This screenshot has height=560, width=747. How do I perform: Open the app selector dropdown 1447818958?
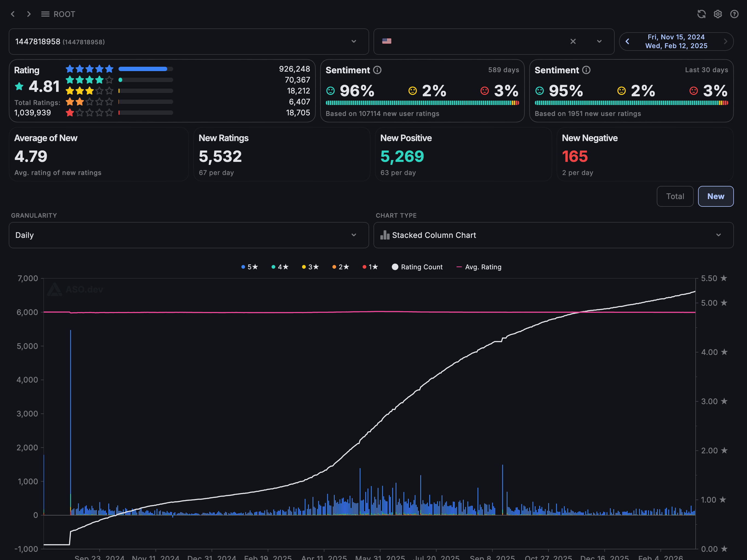tap(189, 42)
